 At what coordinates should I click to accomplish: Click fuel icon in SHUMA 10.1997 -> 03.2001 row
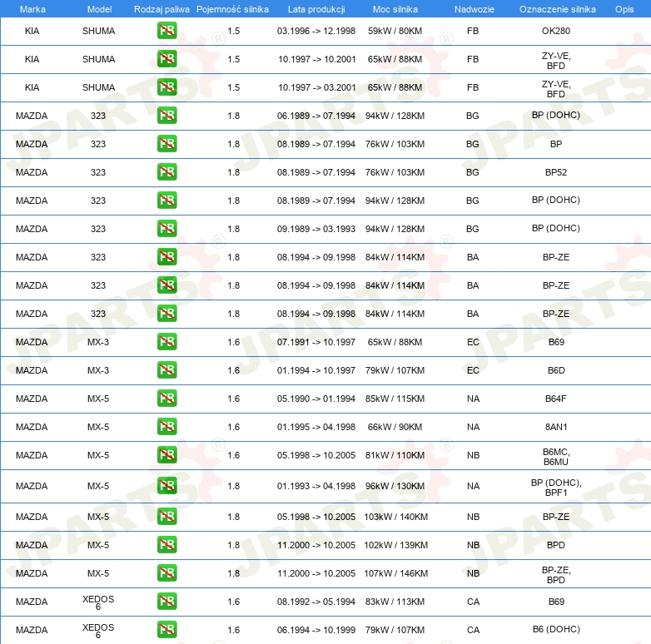166,87
